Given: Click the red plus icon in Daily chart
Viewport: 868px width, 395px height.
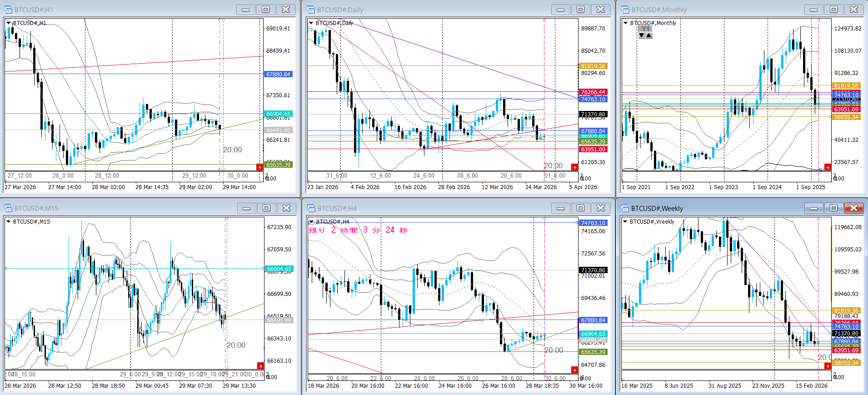Looking at the screenshot, I should coord(574,167).
